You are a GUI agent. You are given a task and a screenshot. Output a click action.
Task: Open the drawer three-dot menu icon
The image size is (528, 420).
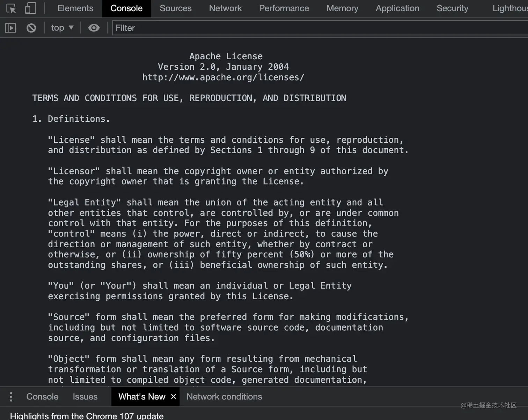tap(11, 397)
